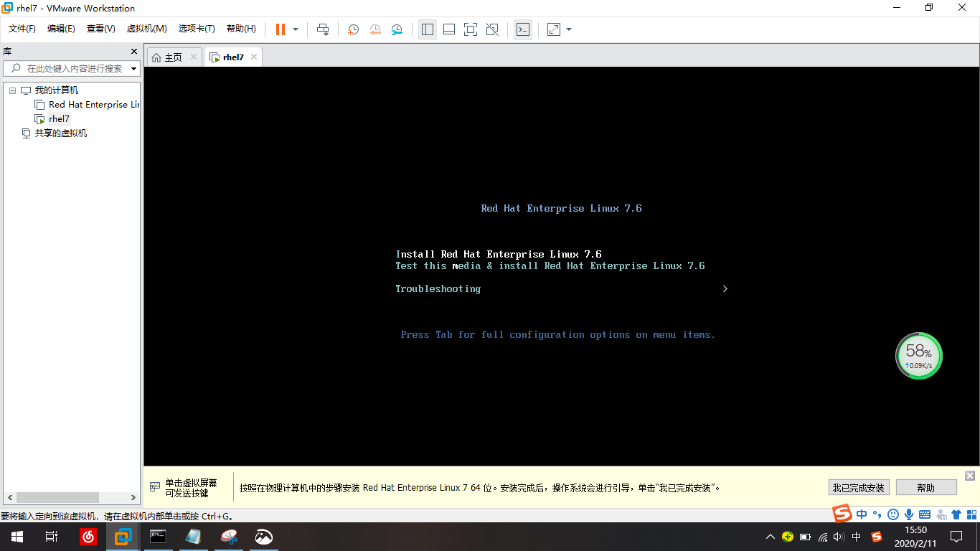Click the 帮助 button in hint bar
The height and width of the screenshot is (551, 980).
pyautogui.click(x=926, y=488)
